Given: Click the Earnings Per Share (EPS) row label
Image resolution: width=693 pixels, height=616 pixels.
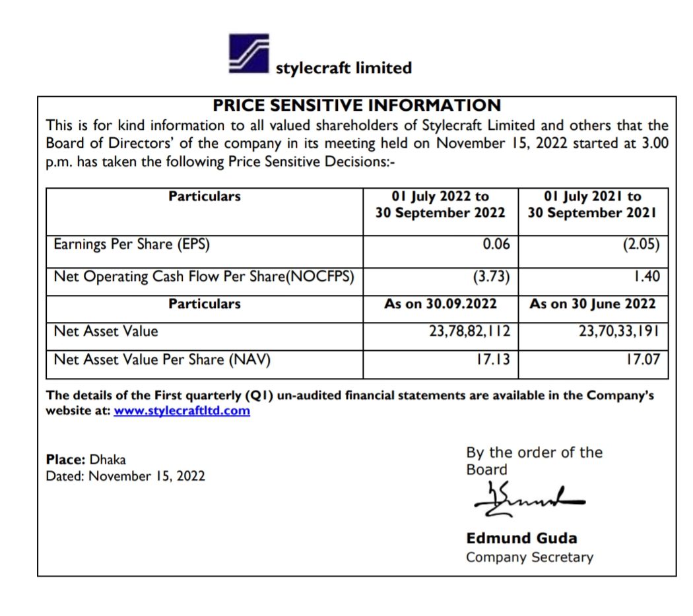Looking at the screenshot, I should click(132, 244).
